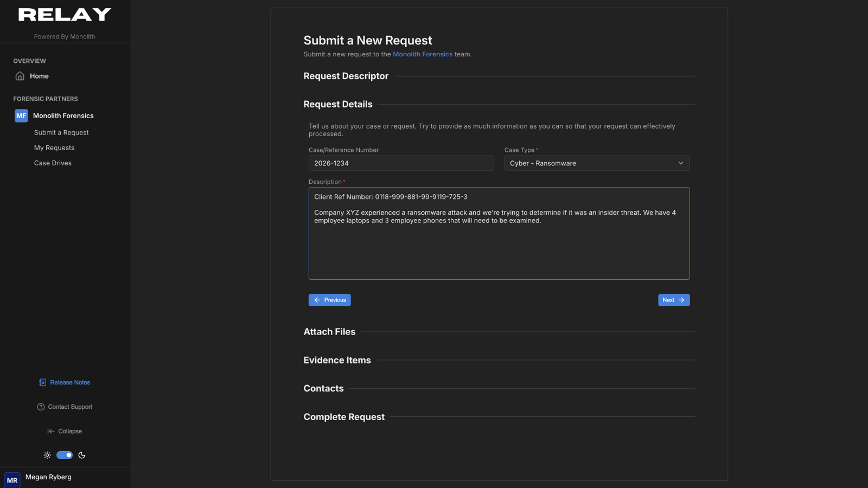This screenshot has width=868, height=488.
Task: Click the Megan Ryberg user name
Action: [48, 477]
